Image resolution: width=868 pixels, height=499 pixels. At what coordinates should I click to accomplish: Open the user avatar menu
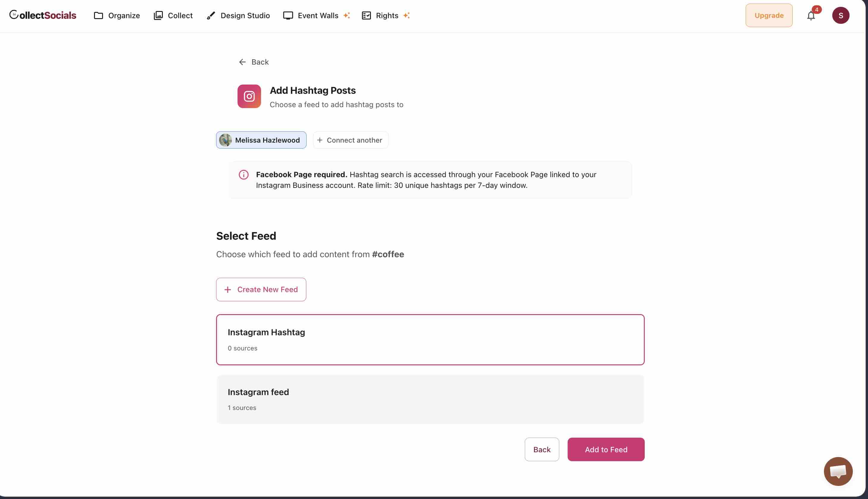coord(841,15)
